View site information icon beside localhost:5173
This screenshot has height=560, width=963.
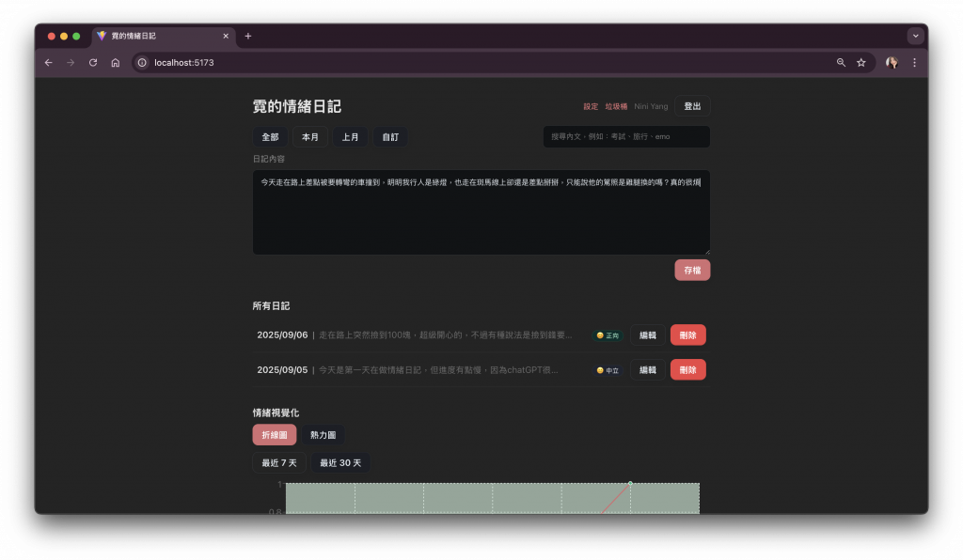tap(142, 63)
